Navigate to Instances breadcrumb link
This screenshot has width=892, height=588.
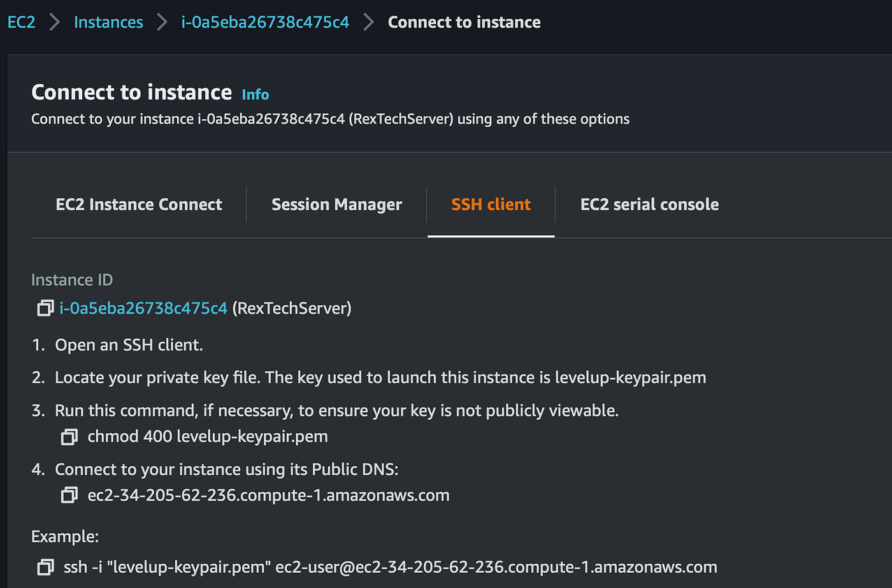(108, 22)
